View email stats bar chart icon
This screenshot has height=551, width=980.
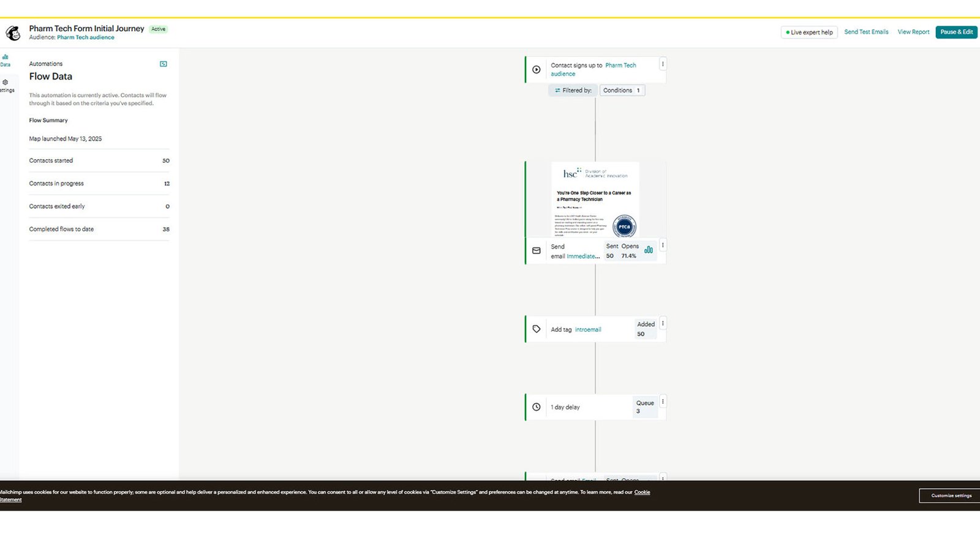tap(649, 250)
